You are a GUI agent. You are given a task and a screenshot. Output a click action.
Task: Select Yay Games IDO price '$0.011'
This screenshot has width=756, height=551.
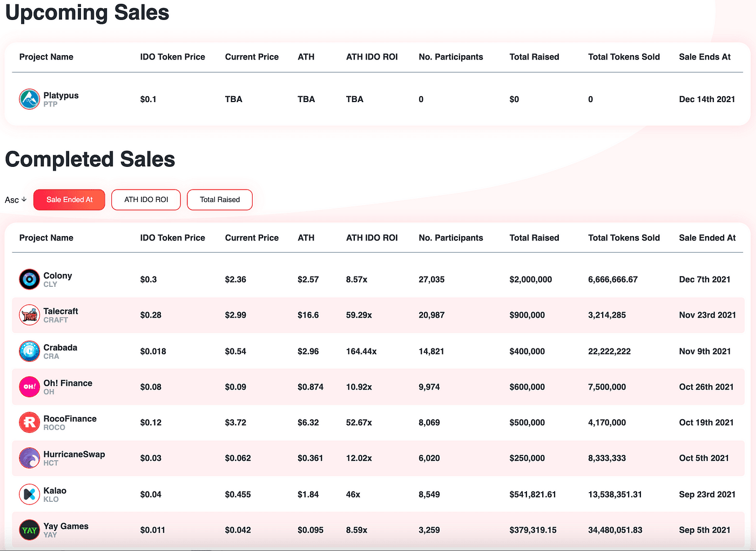[x=153, y=530]
